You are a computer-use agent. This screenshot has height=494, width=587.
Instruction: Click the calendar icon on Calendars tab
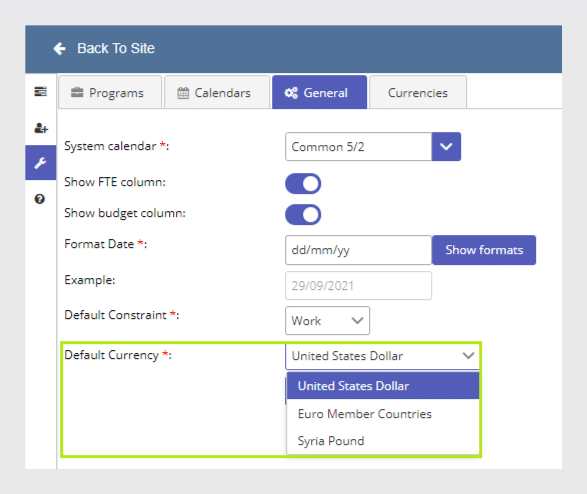tap(183, 92)
